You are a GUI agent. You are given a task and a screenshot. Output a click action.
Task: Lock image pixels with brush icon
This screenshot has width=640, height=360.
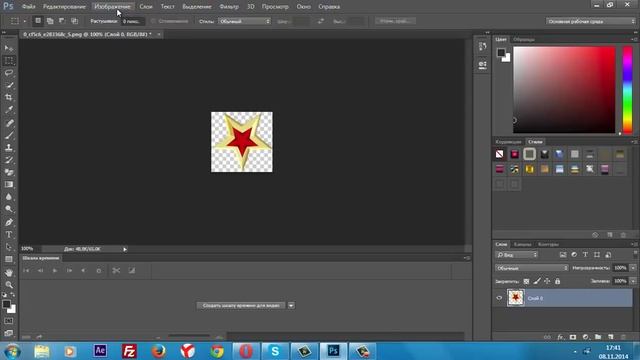point(537,281)
